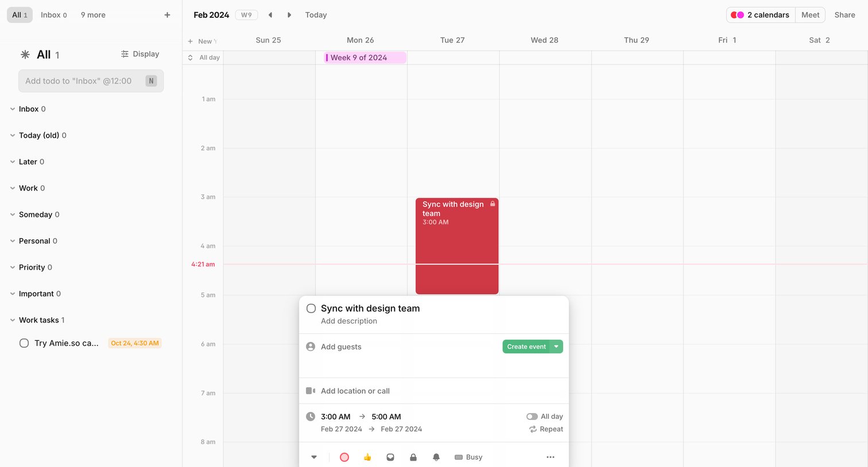Open the 2 calendars selector

pyautogui.click(x=760, y=15)
